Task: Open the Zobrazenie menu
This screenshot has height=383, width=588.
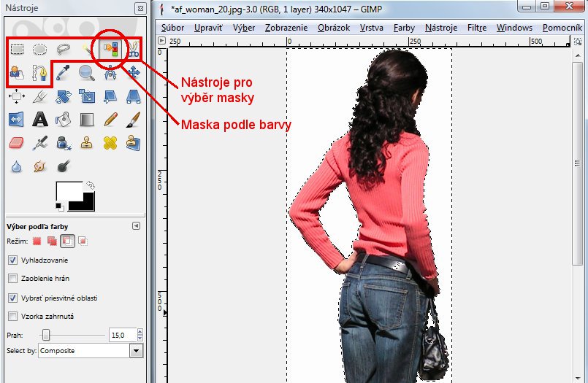Action: (286, 28)
